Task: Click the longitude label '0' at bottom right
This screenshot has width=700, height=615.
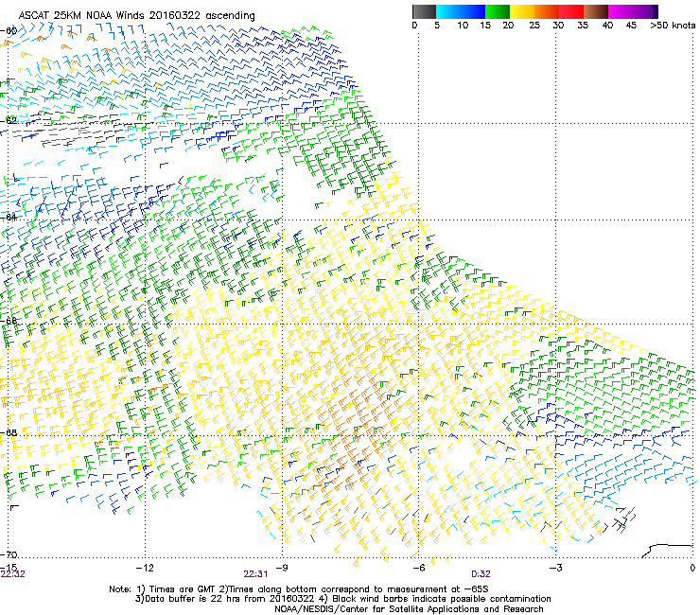Action: 692,568
